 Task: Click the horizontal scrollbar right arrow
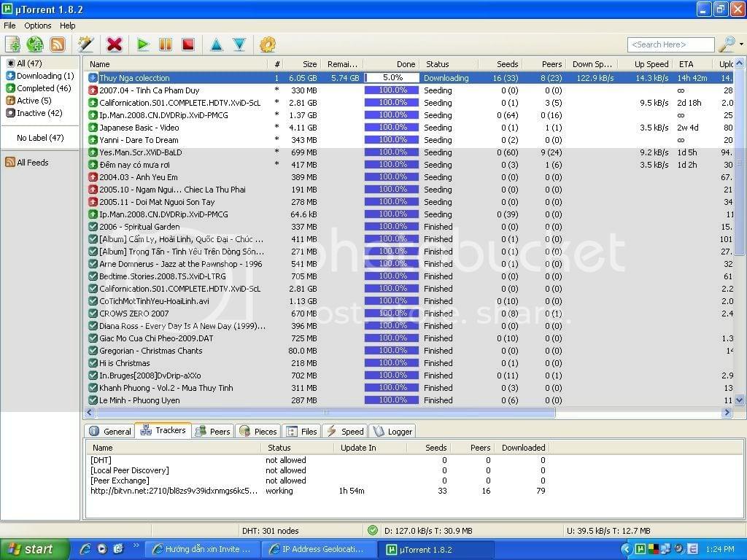click(x=727, y=413)
